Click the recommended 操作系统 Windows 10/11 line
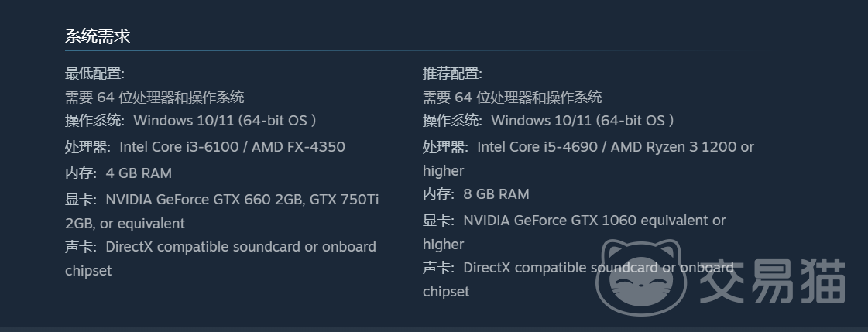868x332 pixels. (x=548, y=121)
